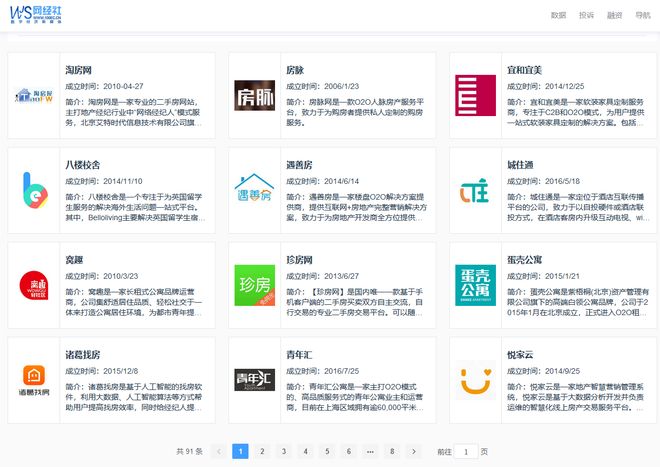The image size is (660, 467).
Task: Open the 蛋壳公寓 company title
Action: tap(524, 260)
